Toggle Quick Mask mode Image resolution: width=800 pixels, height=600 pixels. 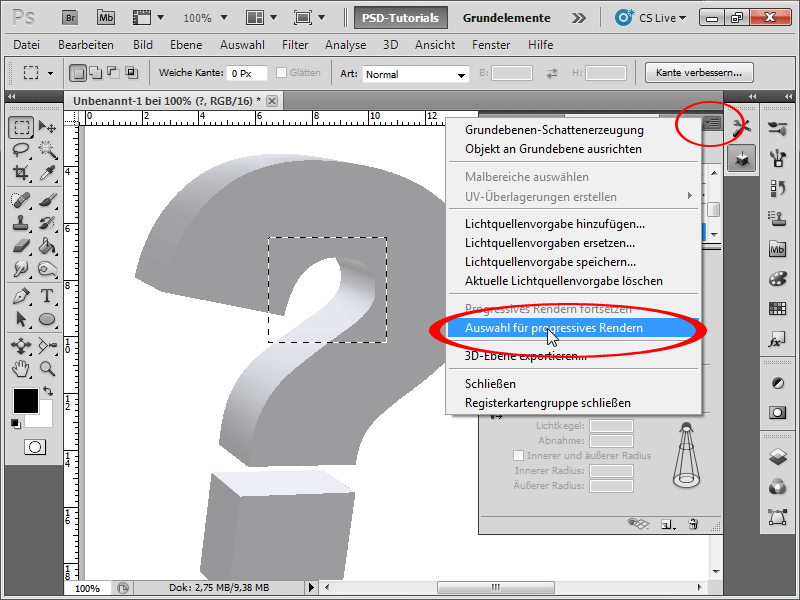tap(35, 447)
